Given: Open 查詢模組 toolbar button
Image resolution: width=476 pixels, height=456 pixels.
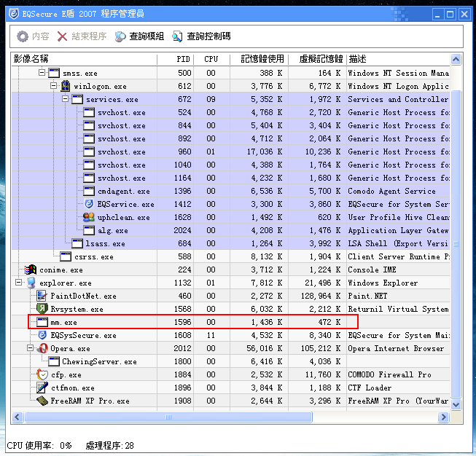Looking at the screenshot, I should [140, 36].
